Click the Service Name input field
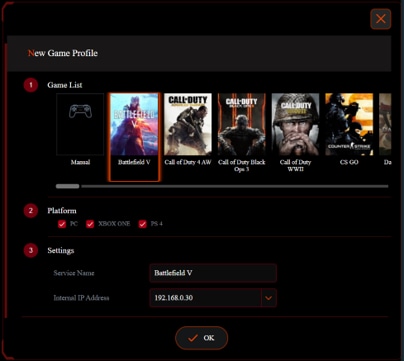Image resolution: width=404 pixels, height=361 pixels. click(213, 273)
